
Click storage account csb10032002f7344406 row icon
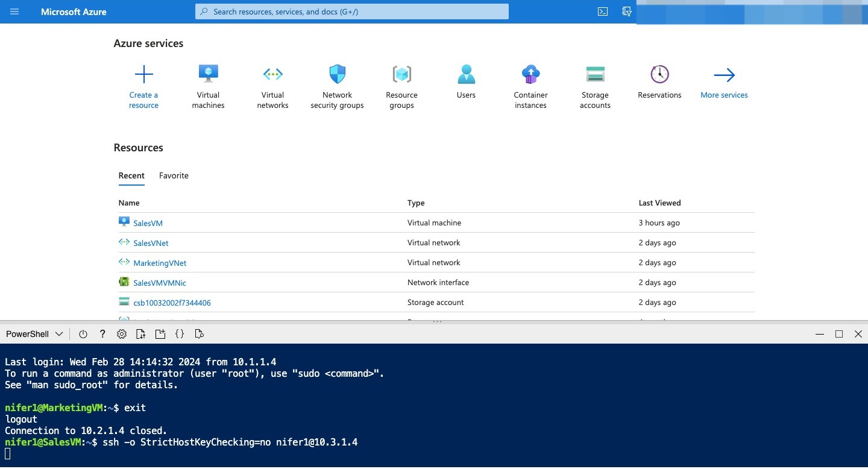point(124,302)
